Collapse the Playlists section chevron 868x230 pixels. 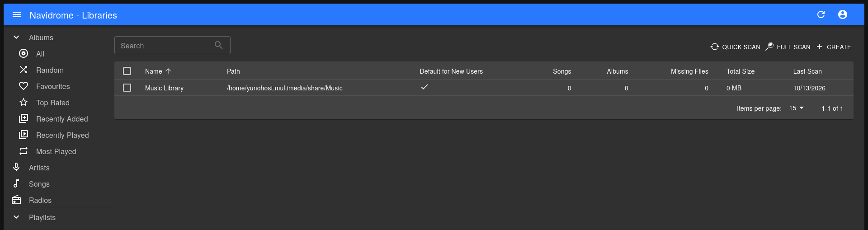pos(16,217)
